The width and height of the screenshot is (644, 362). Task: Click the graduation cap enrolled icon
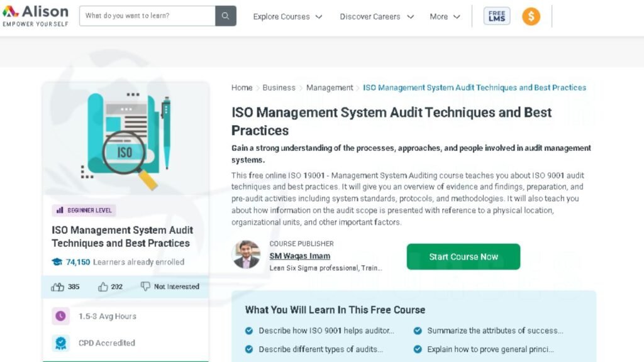coord(57,262)
